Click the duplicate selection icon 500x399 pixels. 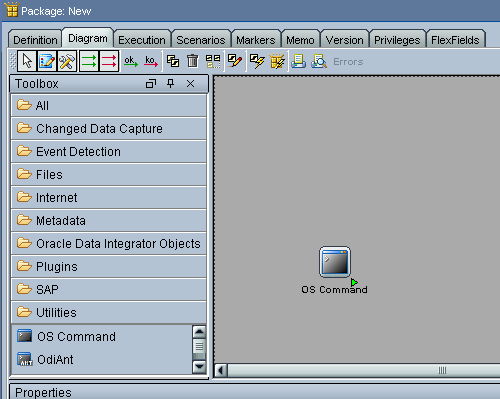[173, 61]
